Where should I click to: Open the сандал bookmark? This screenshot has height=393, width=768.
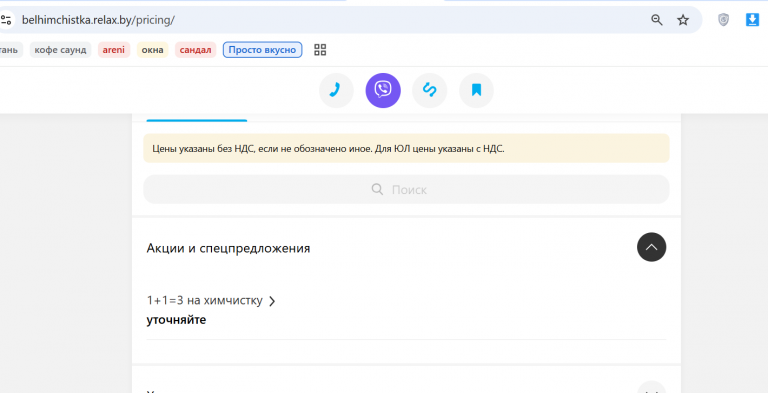click(x=195, y=49)
